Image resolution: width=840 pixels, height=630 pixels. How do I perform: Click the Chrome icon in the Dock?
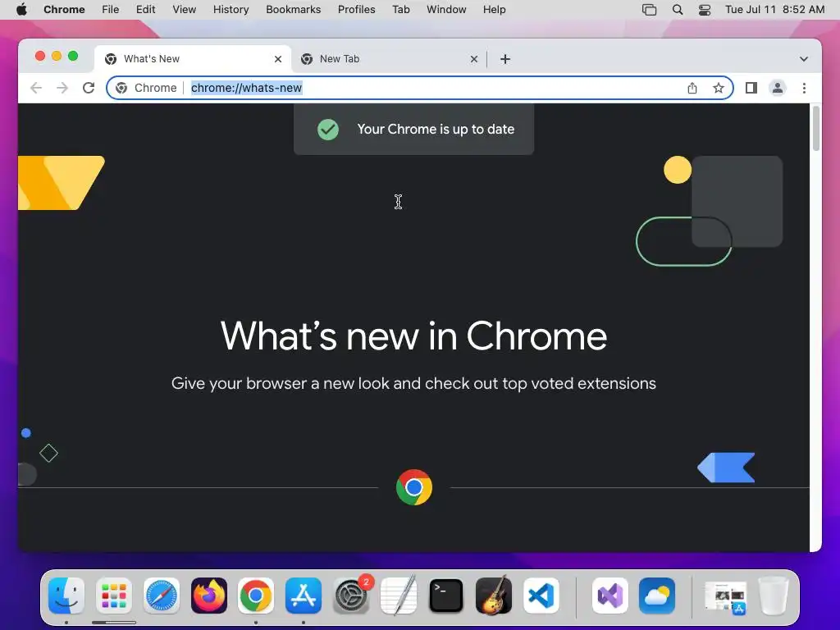pyautogui.click(x=256, y=596)
